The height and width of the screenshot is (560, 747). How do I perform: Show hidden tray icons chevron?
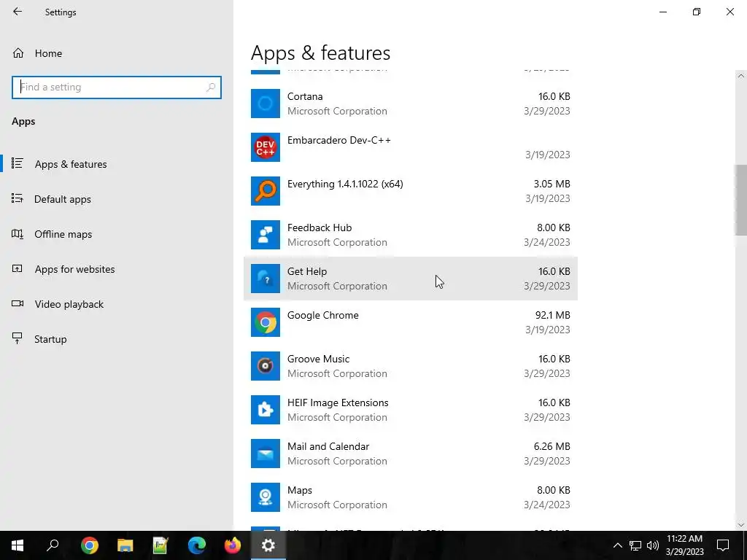point(617,545)
